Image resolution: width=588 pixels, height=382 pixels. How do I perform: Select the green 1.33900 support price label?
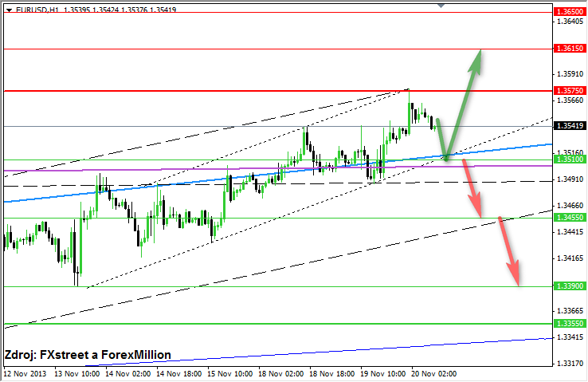[570, 286]
